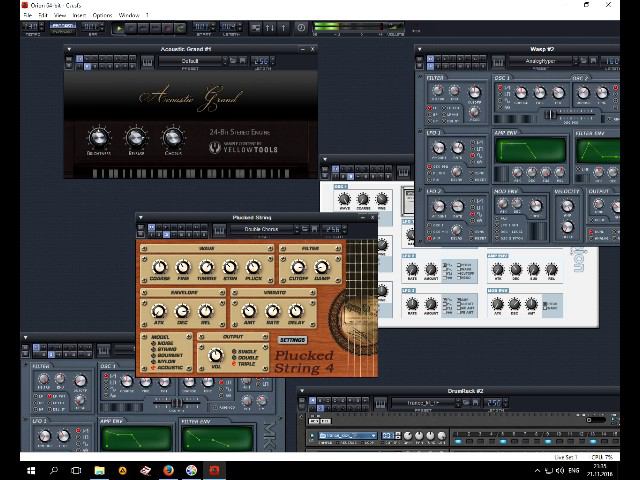Toggle first step button in DrumRack sequencer
Screen dimensions: 640x480
458,441
